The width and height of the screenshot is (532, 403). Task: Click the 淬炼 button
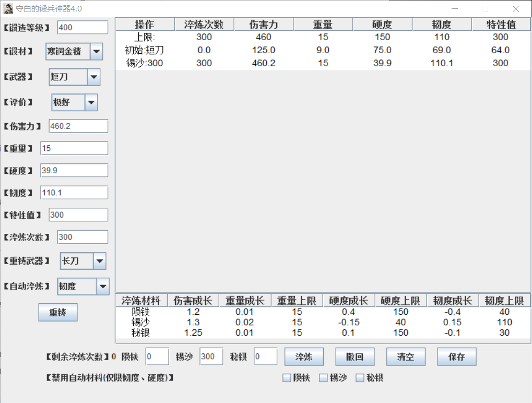point(304,357)
